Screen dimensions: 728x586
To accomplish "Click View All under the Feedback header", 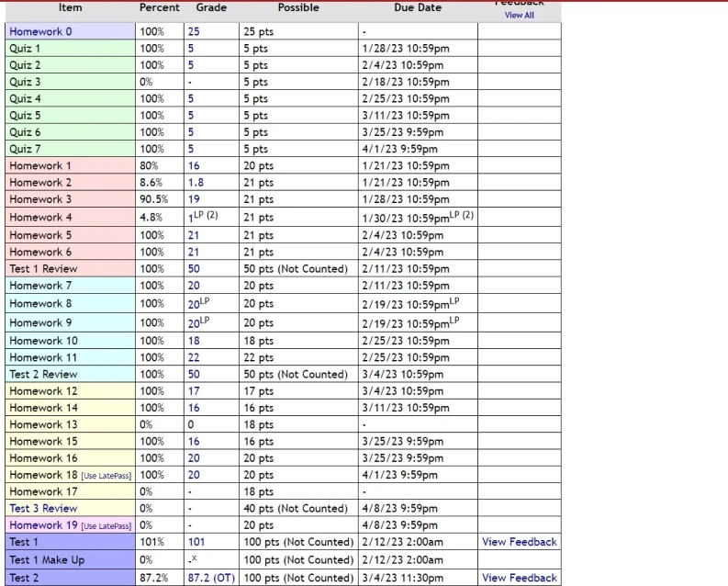I will coord(519,15).
